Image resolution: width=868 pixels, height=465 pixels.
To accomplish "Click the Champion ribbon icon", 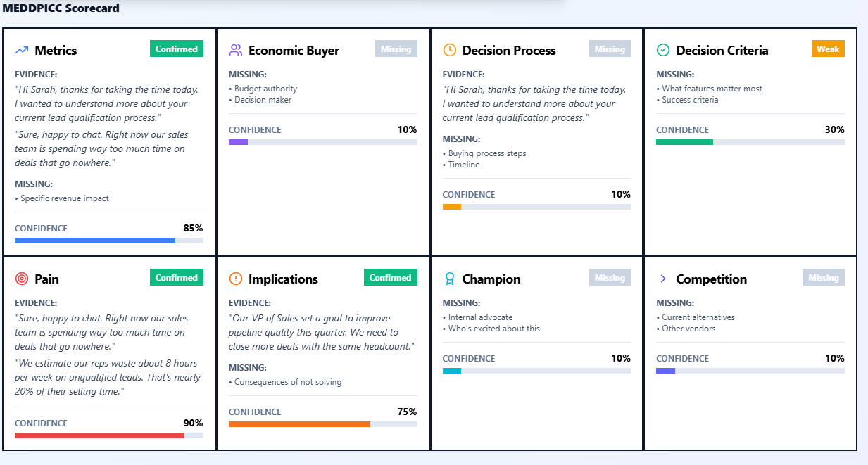I will click(448, 278).
